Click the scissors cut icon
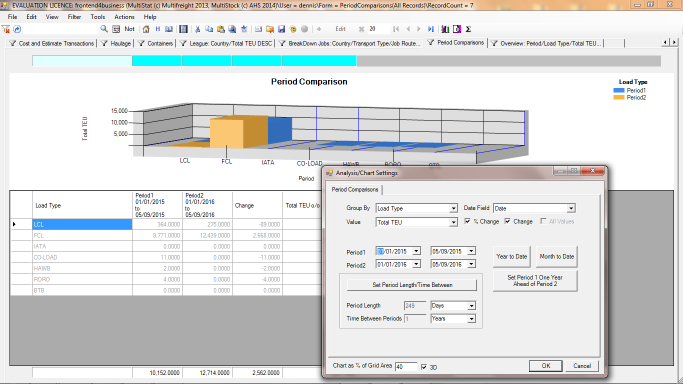Viewport: 683px width, 384px height. click(197, 29)
